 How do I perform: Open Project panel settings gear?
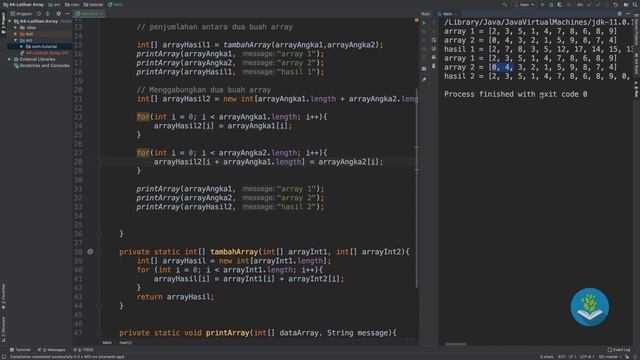pos(58,13)
